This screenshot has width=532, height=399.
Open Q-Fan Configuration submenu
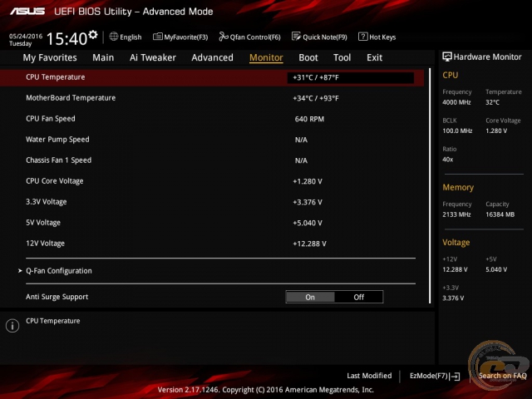[x=59, y=271]
